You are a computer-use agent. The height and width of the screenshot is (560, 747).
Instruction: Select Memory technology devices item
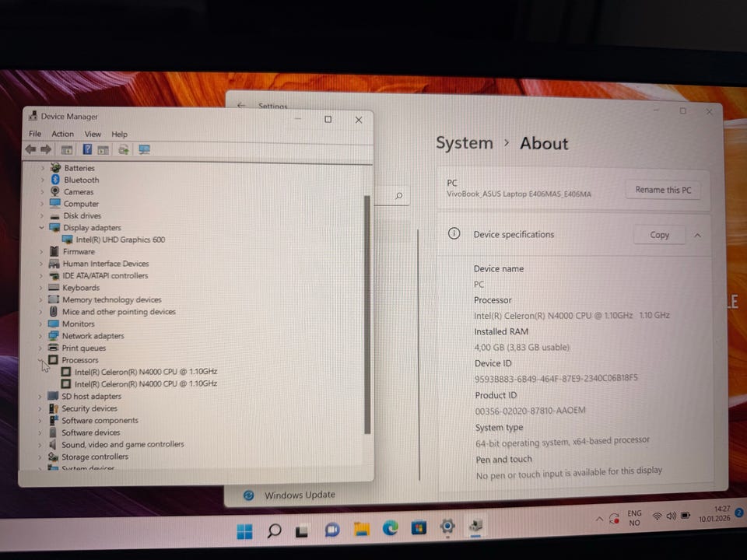tap(112, 299)
